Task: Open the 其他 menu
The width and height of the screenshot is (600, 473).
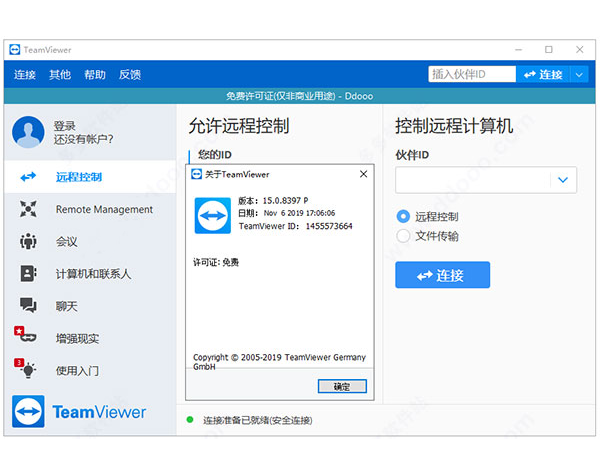Action: coord(60,75)
